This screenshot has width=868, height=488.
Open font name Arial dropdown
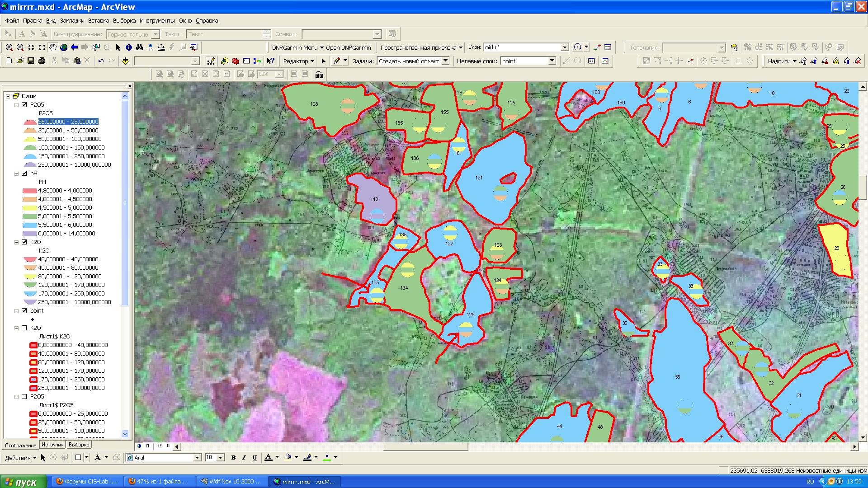(x=197, y=458)
